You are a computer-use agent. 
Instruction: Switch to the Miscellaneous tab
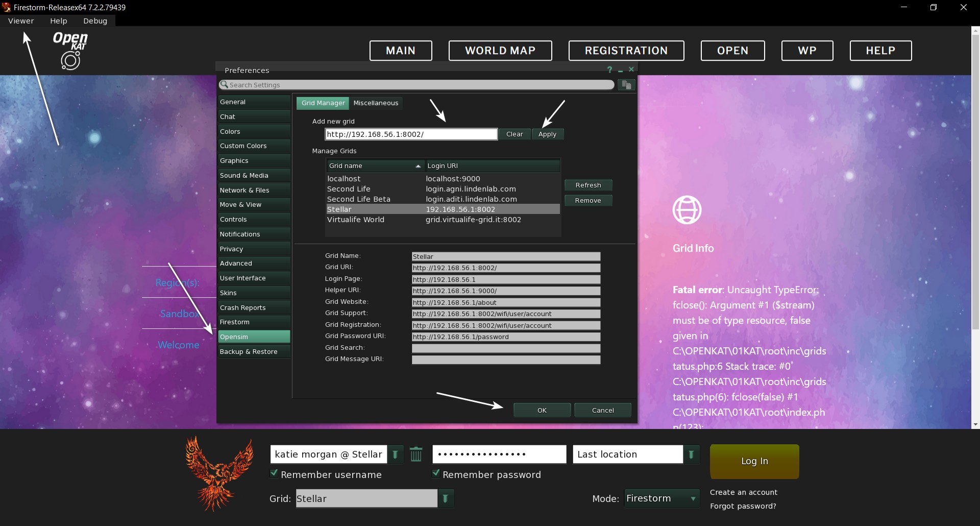(x=376, y=103)
